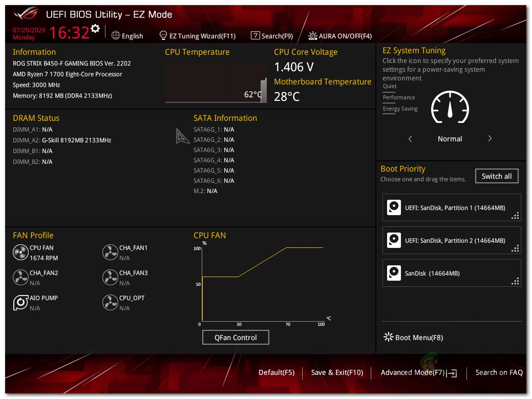Screen dimensions: 532x399
Task: Open the time settings gear icon
Action: click(x=95, y=29)
